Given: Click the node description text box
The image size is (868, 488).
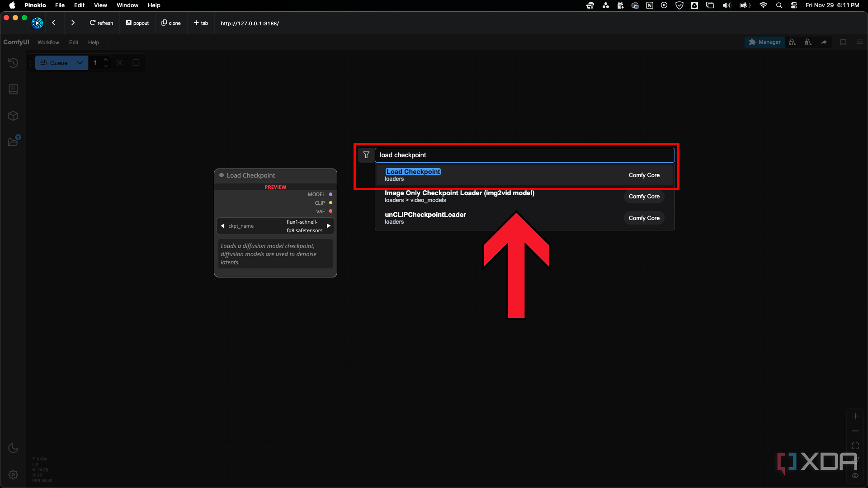Looking at the screenshot, I should pos(275,254).
